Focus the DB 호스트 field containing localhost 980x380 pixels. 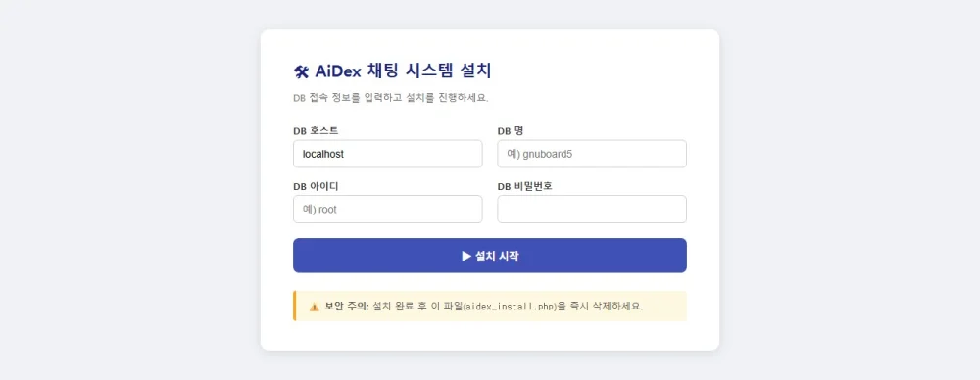(387, 154)
